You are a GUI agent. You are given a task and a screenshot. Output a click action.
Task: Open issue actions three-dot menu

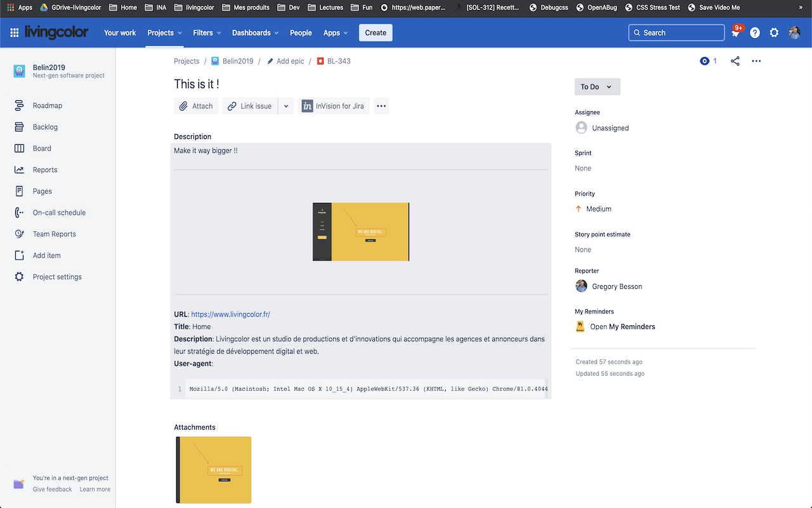(756, 61)
